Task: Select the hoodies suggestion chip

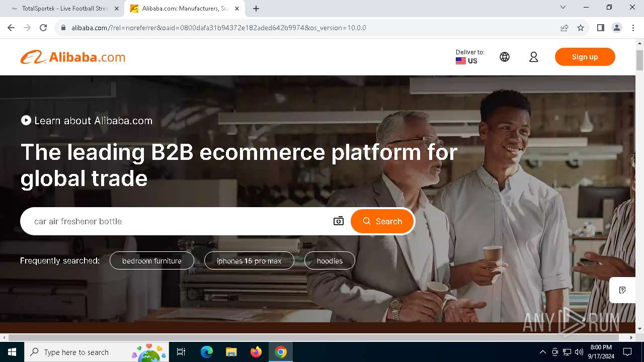Action: point(330,260)
